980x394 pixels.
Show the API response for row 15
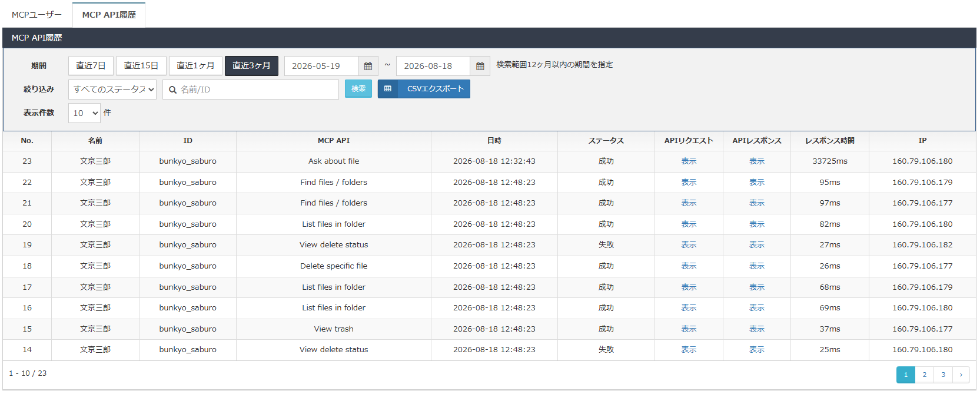pyautogui.click(x=757, y=329)
